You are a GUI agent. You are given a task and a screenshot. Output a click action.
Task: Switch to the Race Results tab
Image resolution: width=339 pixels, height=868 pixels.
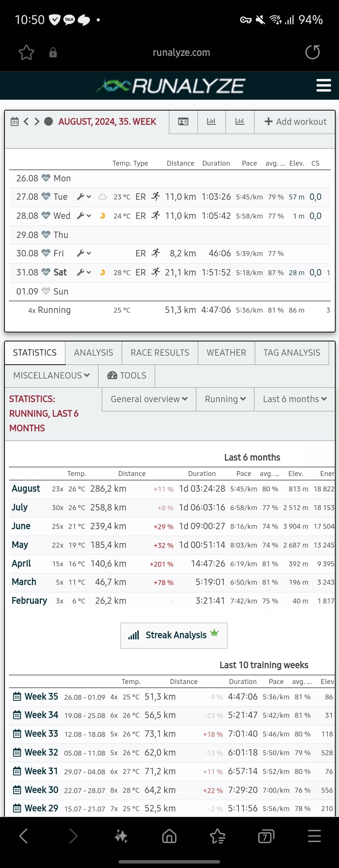click(160, 353)
